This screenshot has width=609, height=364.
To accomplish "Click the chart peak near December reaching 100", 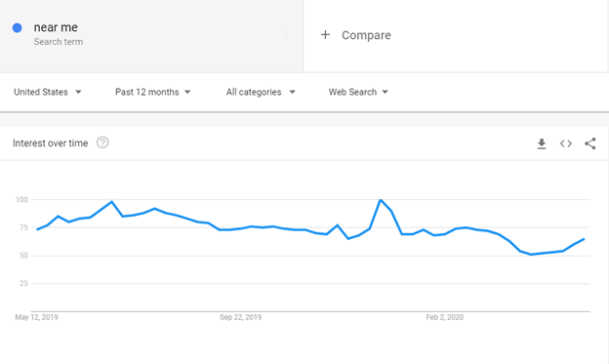I will (x=381, y=200).
